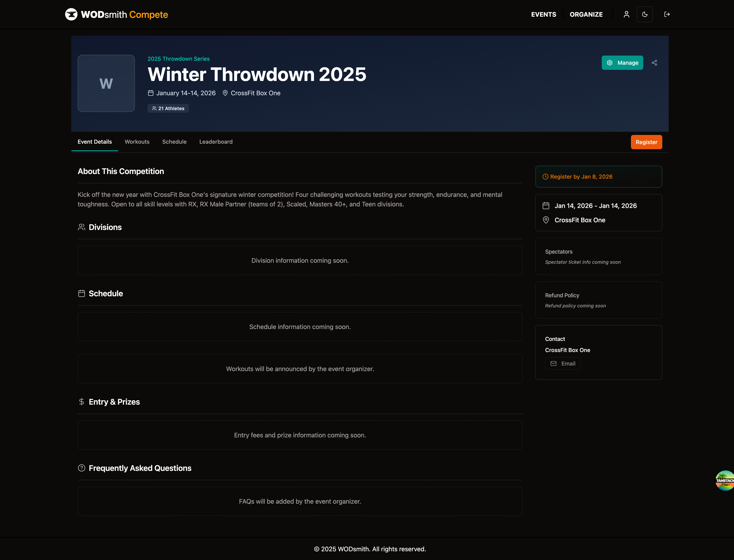
Task: Click the Refund Policy heading
Action: click(562, 295)
